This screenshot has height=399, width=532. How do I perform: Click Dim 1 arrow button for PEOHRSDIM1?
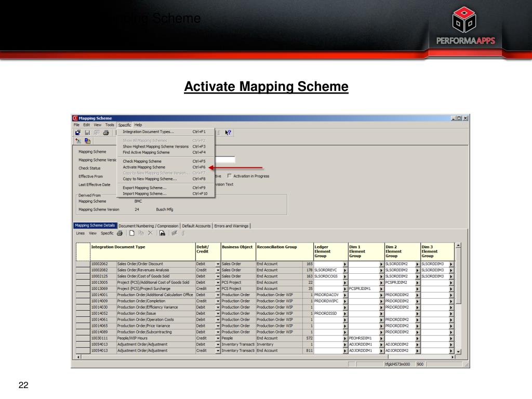pos(381,339)
